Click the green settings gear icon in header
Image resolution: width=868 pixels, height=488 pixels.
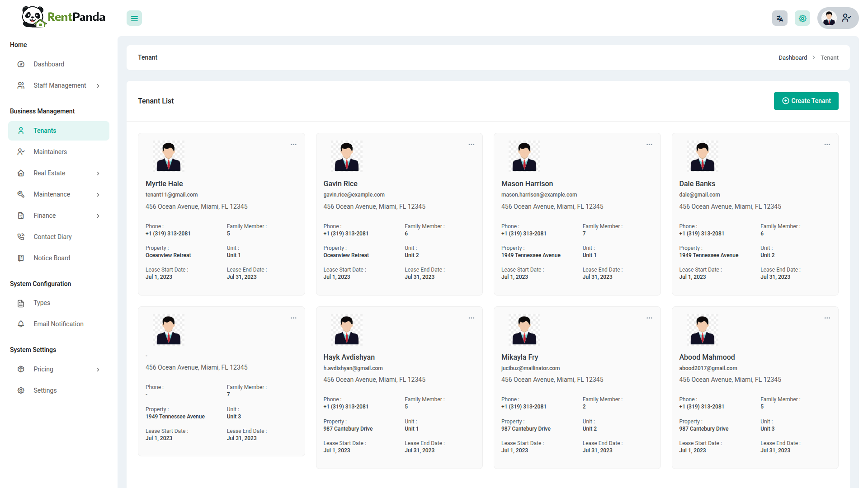coord(802,19)
